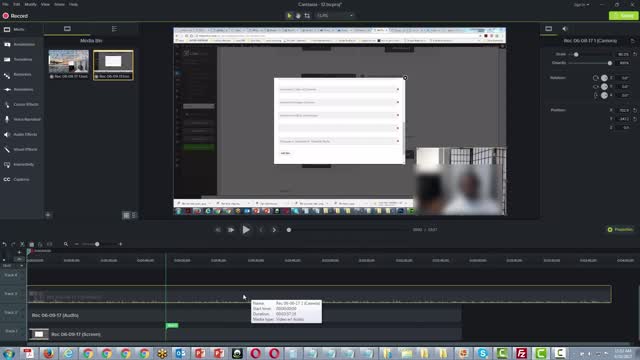Viewport: 640px width, 360px height.
Task: Click the timeline zoom-in plus button
Action: pyautogui.click(x=120, y=244)
